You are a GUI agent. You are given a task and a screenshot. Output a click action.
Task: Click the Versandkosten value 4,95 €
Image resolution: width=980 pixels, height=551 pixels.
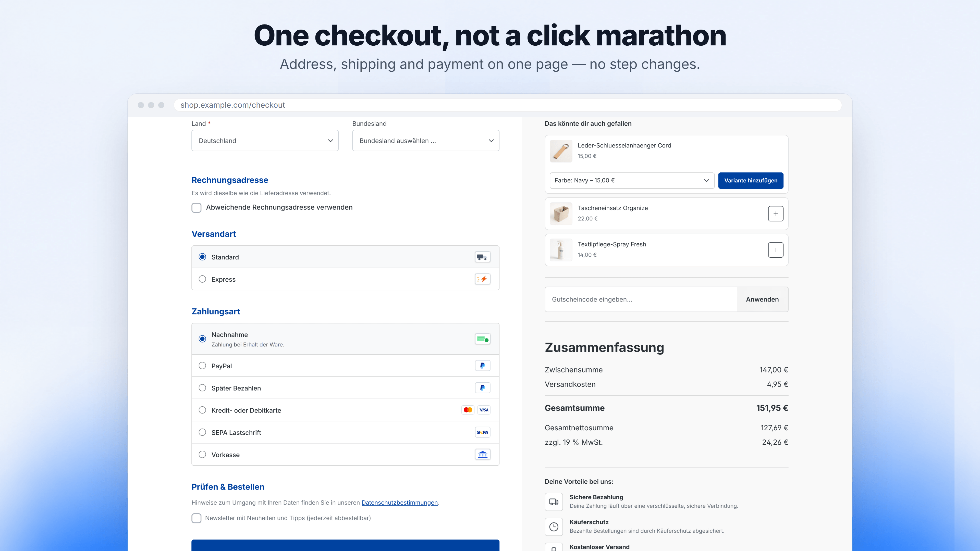(777, 384)
